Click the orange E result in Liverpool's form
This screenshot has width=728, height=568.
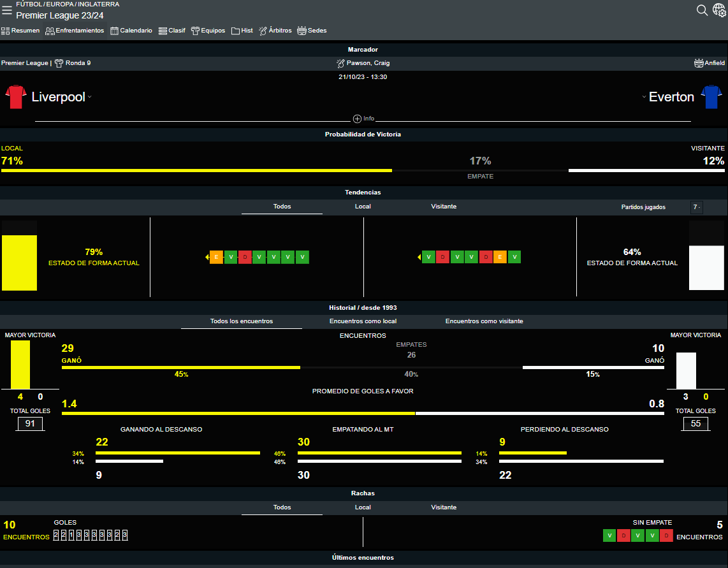pos(216,257)
